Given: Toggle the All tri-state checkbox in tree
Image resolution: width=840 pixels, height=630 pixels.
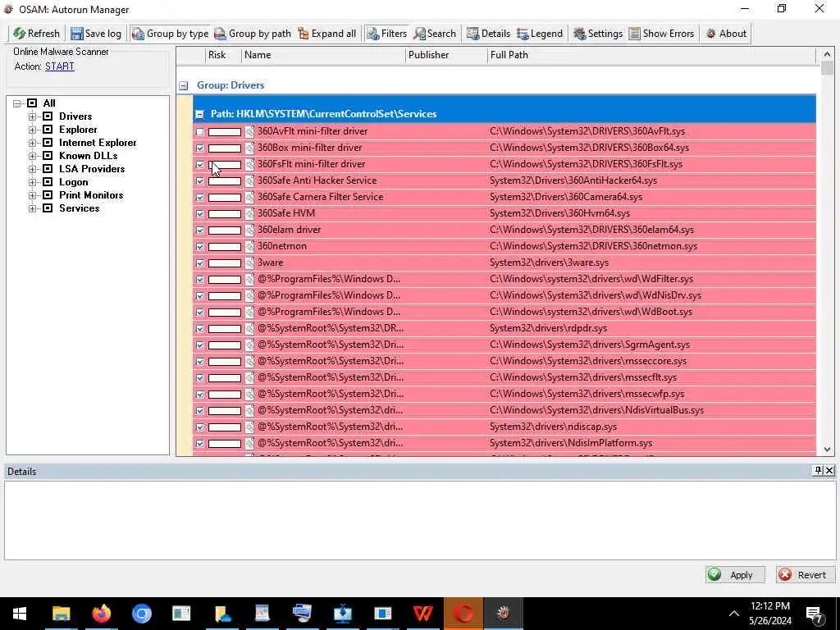Looking at the screenshot, I should 32,103.
